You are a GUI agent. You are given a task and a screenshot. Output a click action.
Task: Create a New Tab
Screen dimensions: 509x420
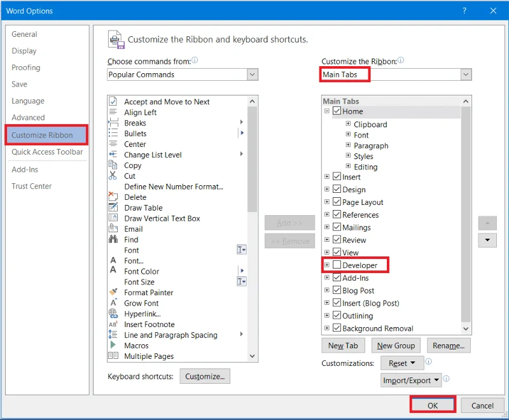point(343,346)
